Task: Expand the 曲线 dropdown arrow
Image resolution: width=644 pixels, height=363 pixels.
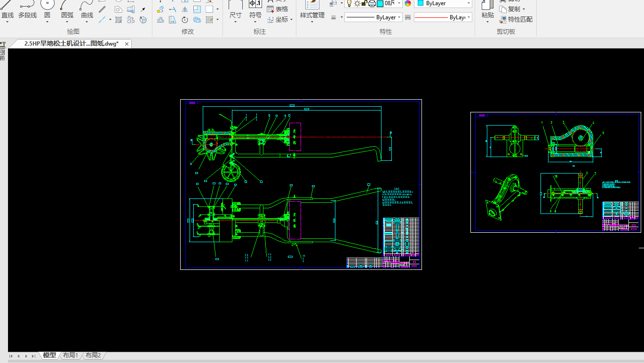Action: 87,22
